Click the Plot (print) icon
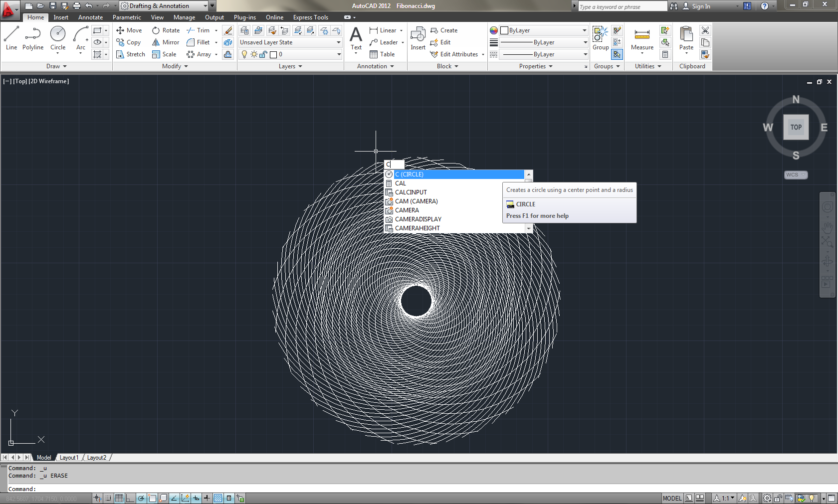Image resolution: width=838 pixels, height=504 pixels. pos(77,6)
